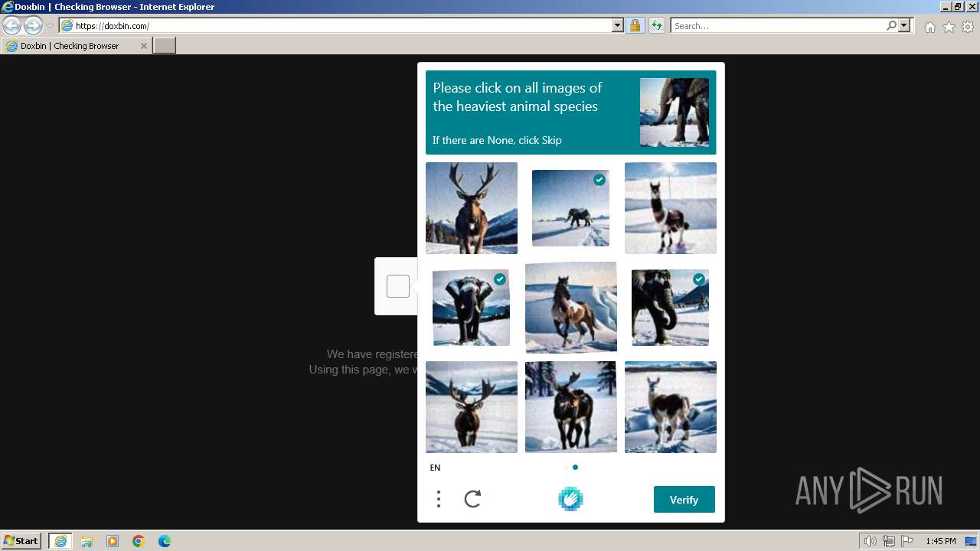The width and height of the screenshot is (980, 551).
Task: Open the Favorites star icon
Action: (949, 27)
